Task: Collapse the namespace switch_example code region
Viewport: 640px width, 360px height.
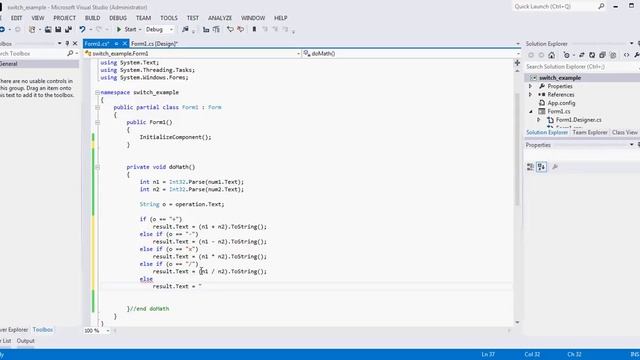Action: (98, 93)
